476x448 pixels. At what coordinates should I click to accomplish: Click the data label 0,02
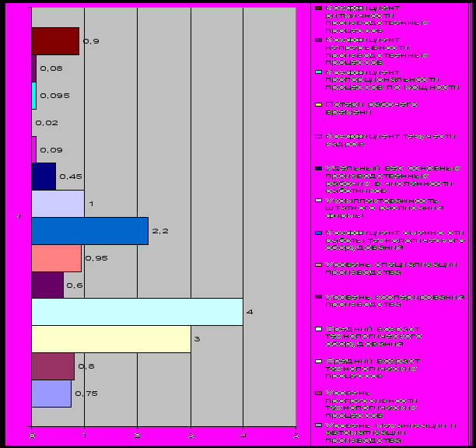coord(47,123)
